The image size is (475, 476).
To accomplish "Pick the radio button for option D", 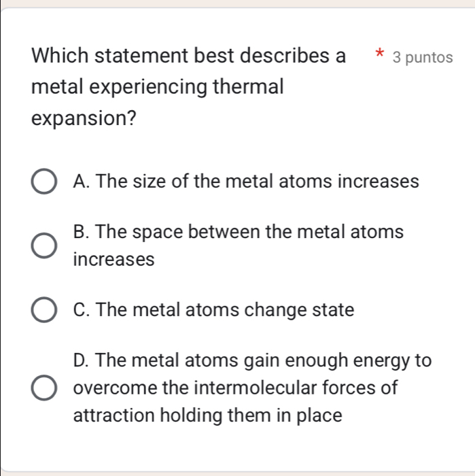I will (44, 389).
